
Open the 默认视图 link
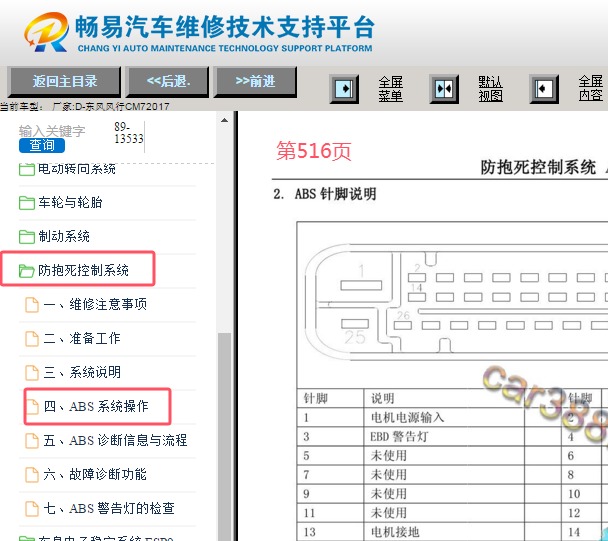pos(490,89)
